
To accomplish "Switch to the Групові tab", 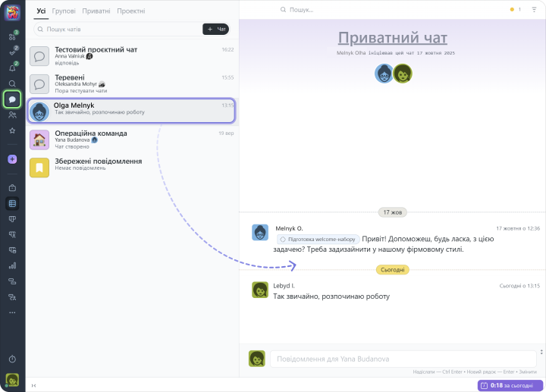I will (64, 11).
